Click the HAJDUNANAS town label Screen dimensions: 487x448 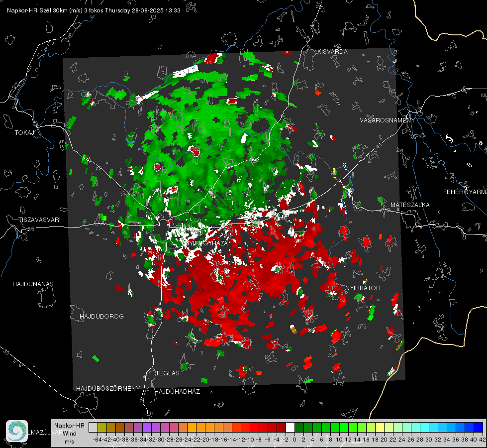tap(33, 284)
